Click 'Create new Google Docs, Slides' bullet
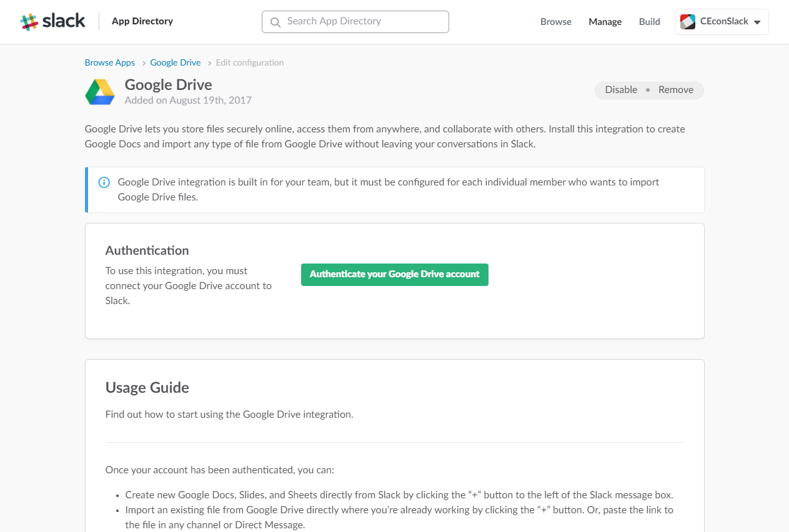The width and height of the screenshot is (789, 532). tap(399, 495)
